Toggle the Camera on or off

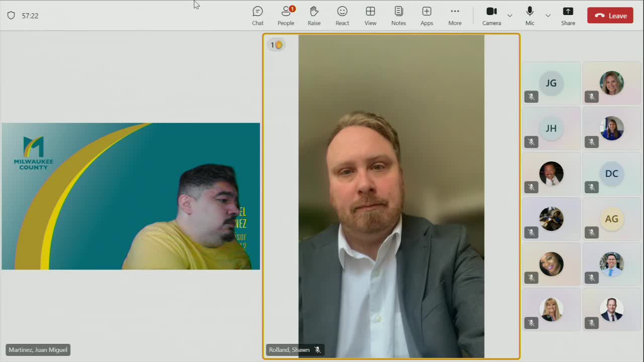coord(492,16)
